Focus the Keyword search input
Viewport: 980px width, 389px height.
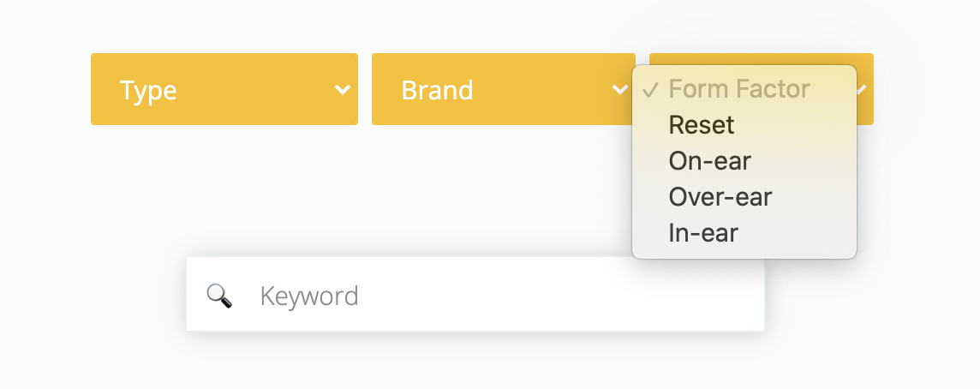click(505, 296)
